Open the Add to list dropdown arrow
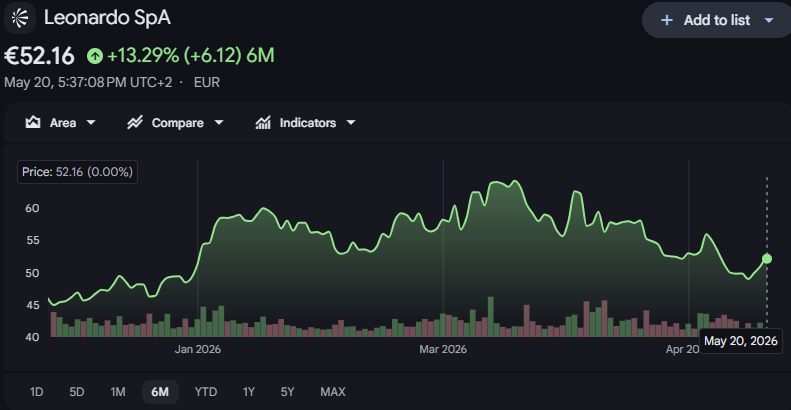Image resolution: width=791 pixels, height=410 pixels. click(x=769, y=20)
